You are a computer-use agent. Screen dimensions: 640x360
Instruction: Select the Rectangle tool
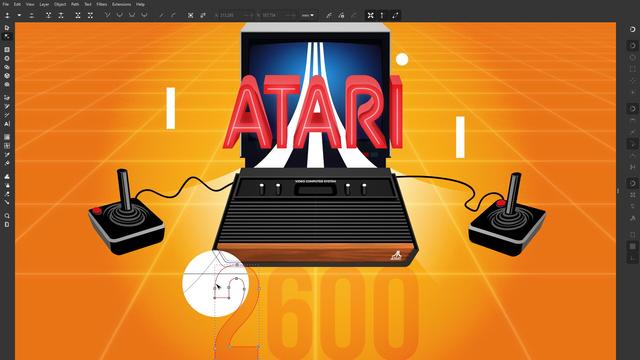(x=7, y=50)
